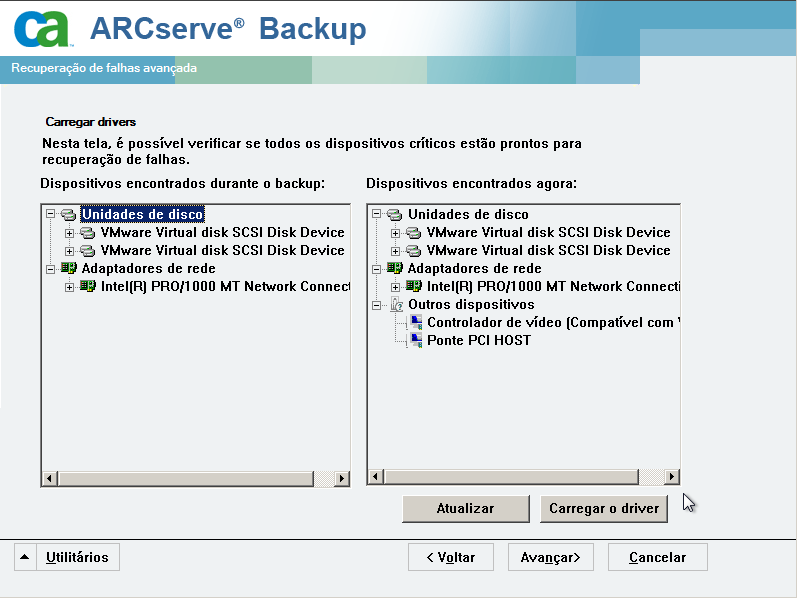Click horizontal scrollbar thumb of backup list
Image resolution: width=797 pixels, height=598 pixels.
click(x=186, y=479)
